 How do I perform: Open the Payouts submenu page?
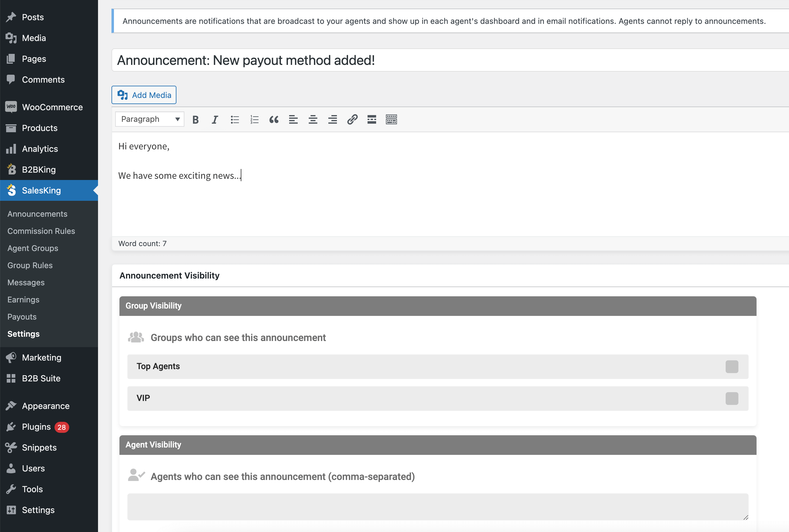[x=22, y=317]
